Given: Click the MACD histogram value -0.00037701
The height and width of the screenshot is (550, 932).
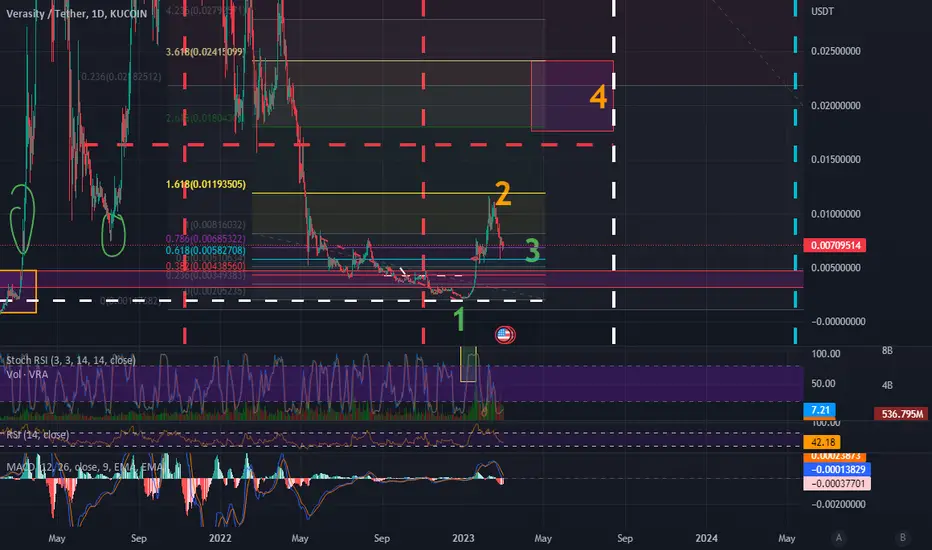Looking at the screenshot, I should 837,483.
